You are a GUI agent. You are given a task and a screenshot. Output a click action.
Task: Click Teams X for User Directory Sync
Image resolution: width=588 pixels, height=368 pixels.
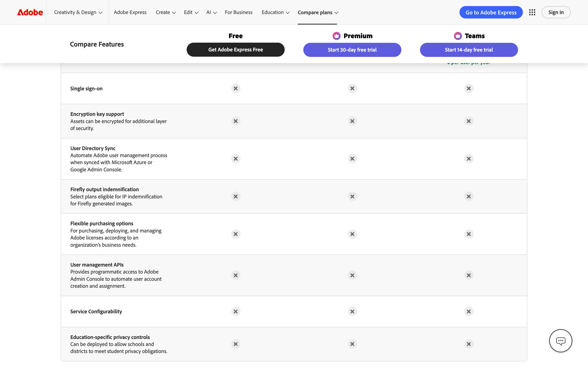click(469, 159)
